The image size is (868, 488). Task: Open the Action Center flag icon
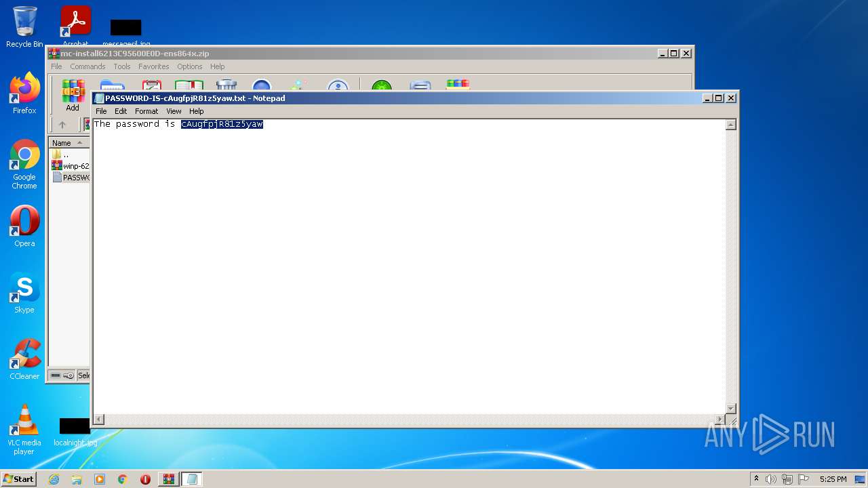(x=804, y=479)
